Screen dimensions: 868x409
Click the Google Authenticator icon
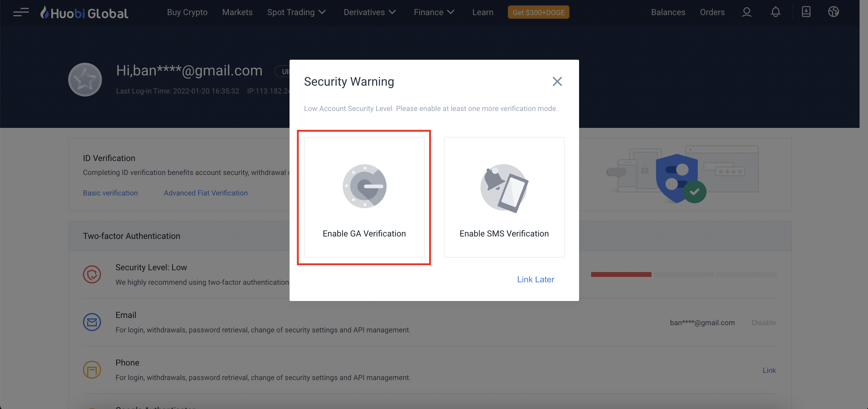(x=364, y=186)
